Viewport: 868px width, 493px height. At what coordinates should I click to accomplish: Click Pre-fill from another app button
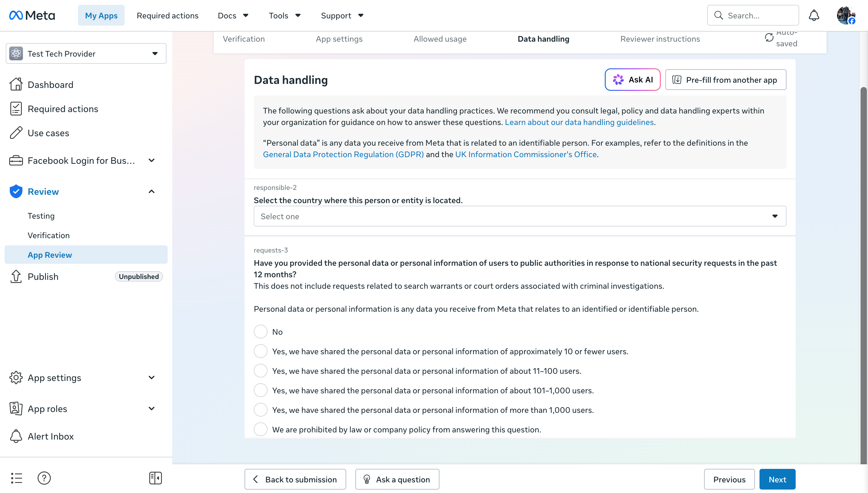(725, 80)
